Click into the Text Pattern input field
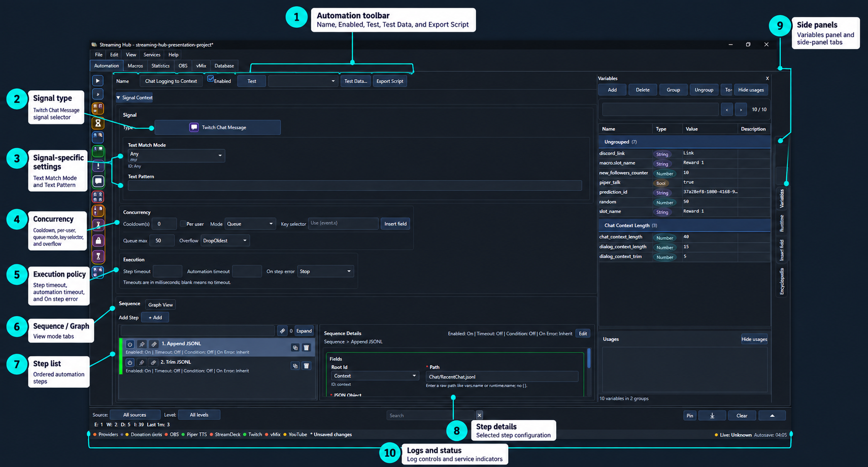 pos(355,186)
